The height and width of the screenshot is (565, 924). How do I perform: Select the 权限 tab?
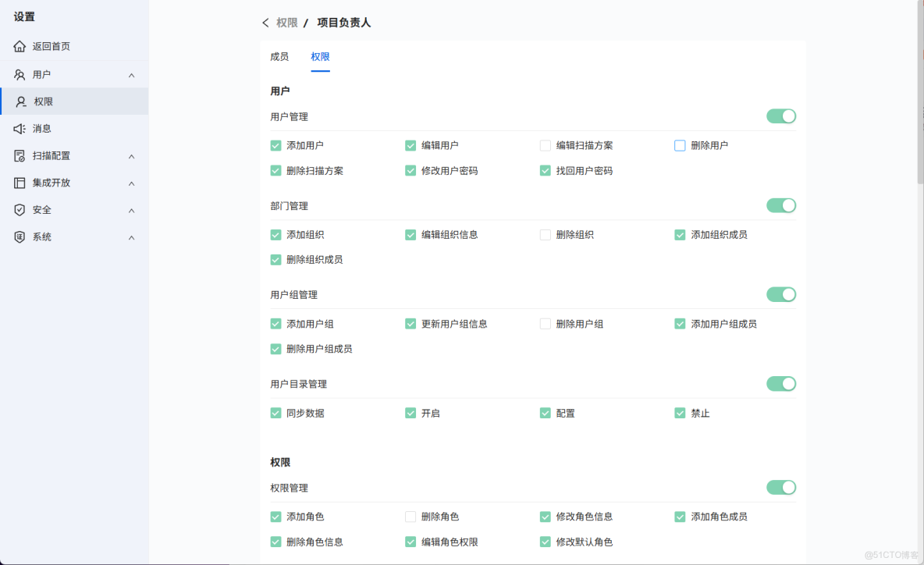[x=320, y=56]
